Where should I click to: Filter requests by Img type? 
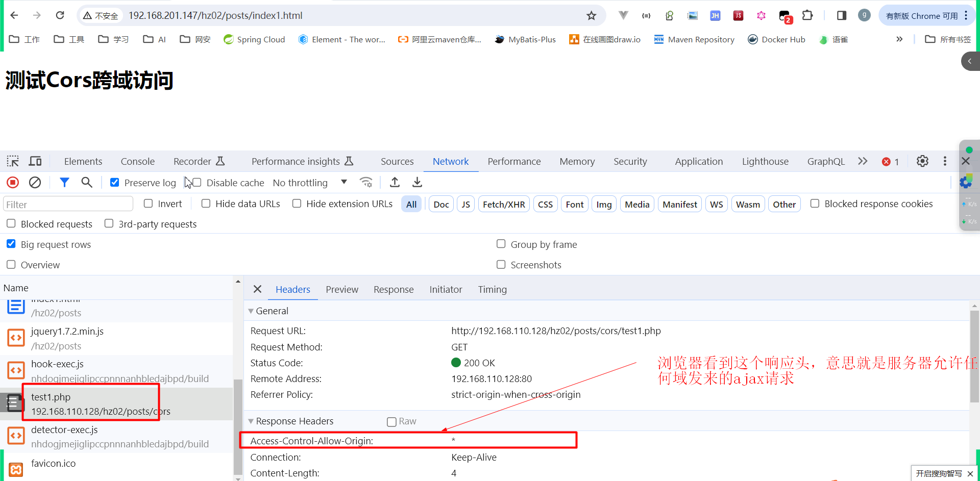pyautogui.click(x=604, y=204)
